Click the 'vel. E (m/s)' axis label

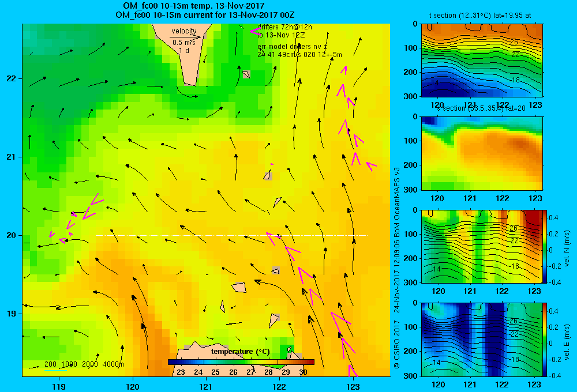point(567,341)
